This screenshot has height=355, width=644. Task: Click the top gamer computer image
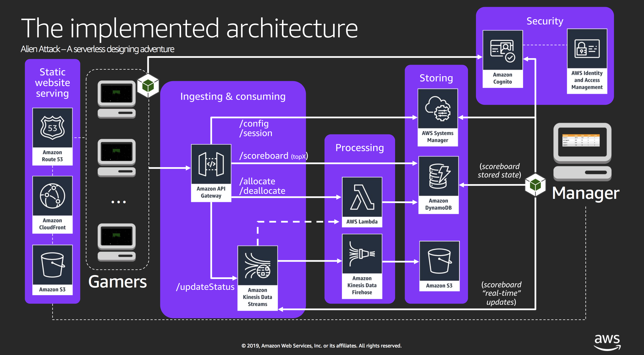coord(116,99)
